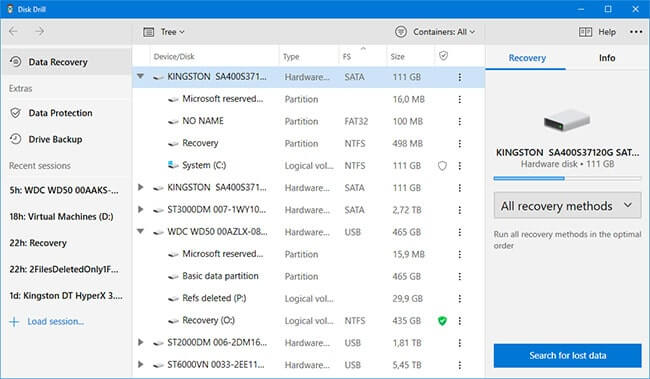Select the NO NAME FAT32 partition
The image size is (650, 379).
click(x=308, y=121)
